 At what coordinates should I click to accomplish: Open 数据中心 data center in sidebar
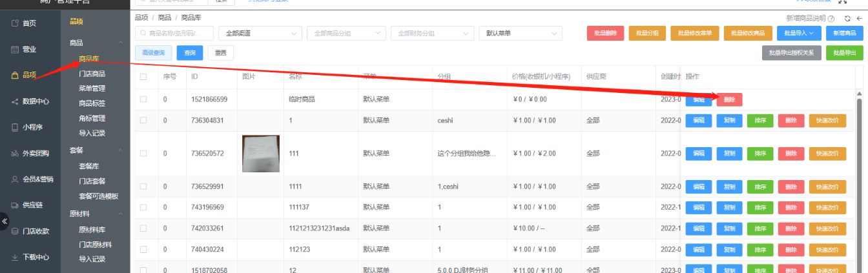click(x=30, y=101)
